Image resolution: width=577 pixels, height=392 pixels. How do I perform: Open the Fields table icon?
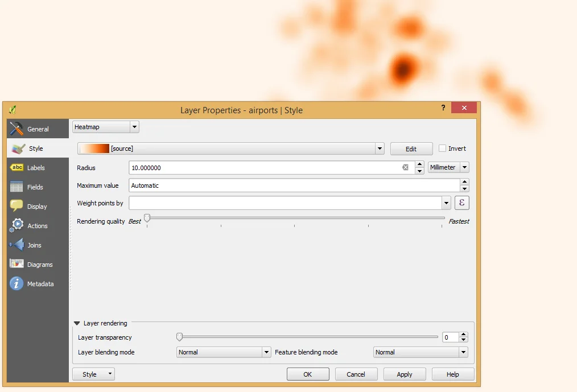point(17,187)
